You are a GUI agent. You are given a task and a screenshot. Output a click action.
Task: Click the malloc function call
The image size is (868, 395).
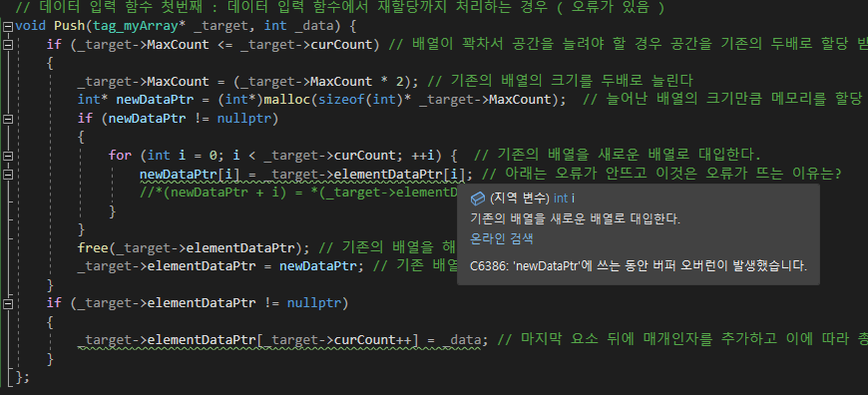[287, 100]
